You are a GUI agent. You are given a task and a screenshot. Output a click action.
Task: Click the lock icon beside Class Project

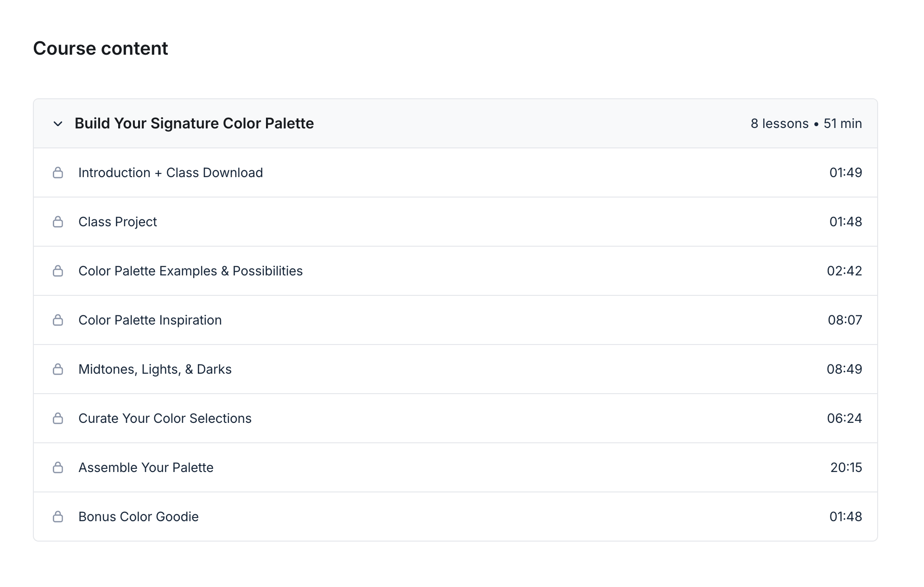click(x=58, y=222)
